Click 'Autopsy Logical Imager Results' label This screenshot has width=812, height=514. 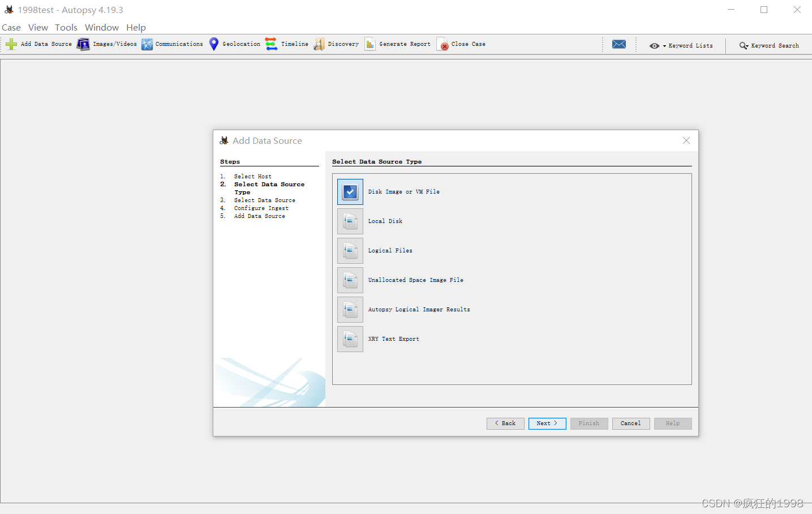419,310
